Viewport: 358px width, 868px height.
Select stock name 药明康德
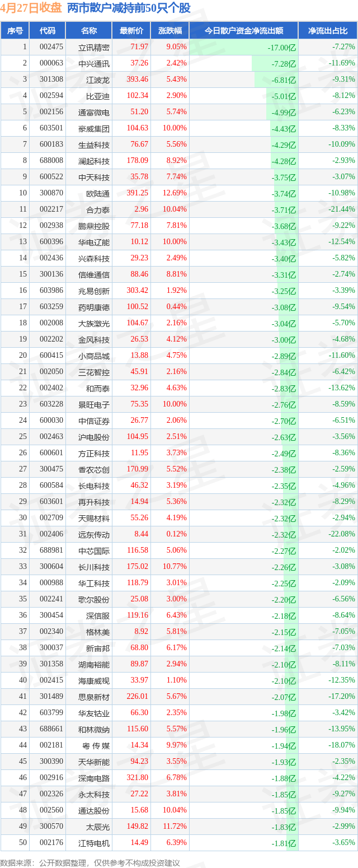point(94,307)
